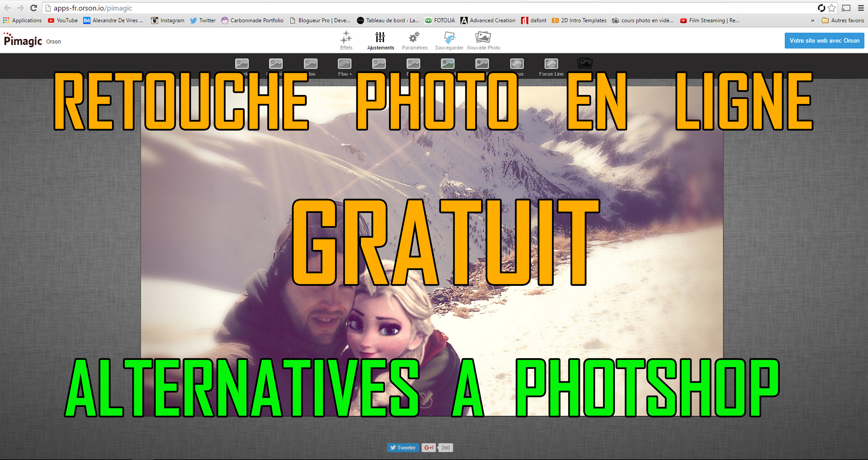Click the stacked photos icon after Focus Line
The width and height of the screenshot is (868, 460).
(x=585, y=63)
